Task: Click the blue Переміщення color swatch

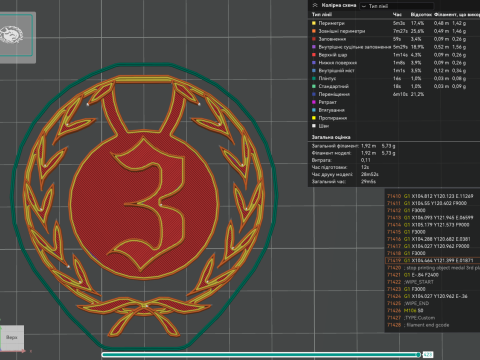Action: (314, 94)
